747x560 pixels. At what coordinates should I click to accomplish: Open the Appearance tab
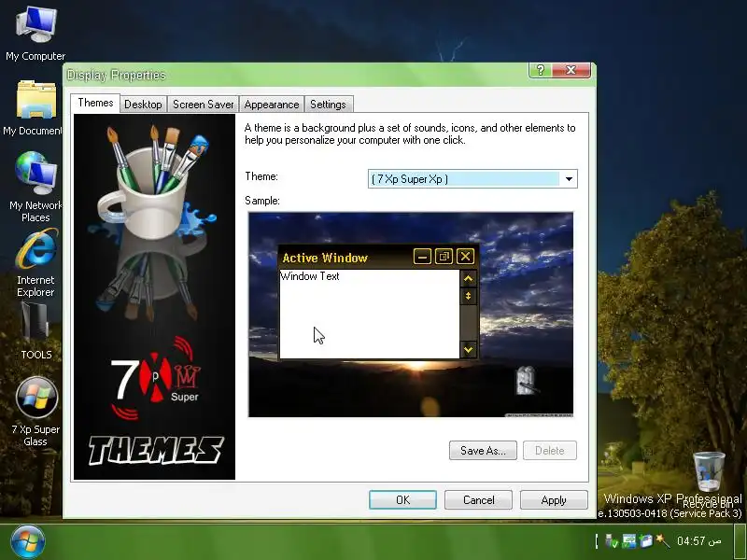pyautogui.click(x=272, y=105)
